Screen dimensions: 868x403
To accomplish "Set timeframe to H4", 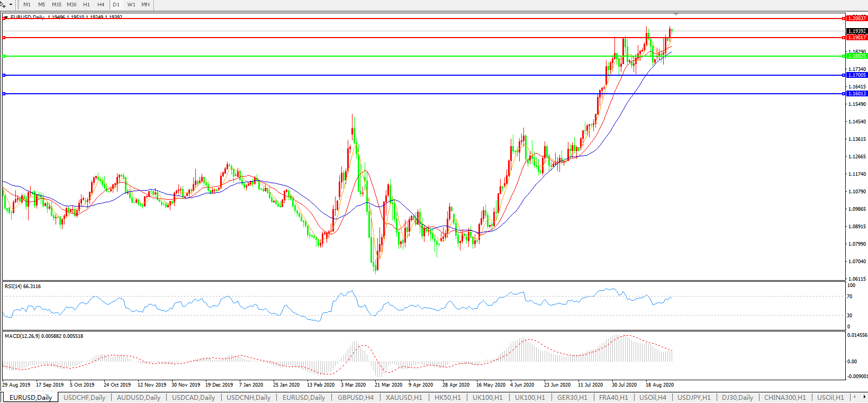I will [x=101, y=4].
